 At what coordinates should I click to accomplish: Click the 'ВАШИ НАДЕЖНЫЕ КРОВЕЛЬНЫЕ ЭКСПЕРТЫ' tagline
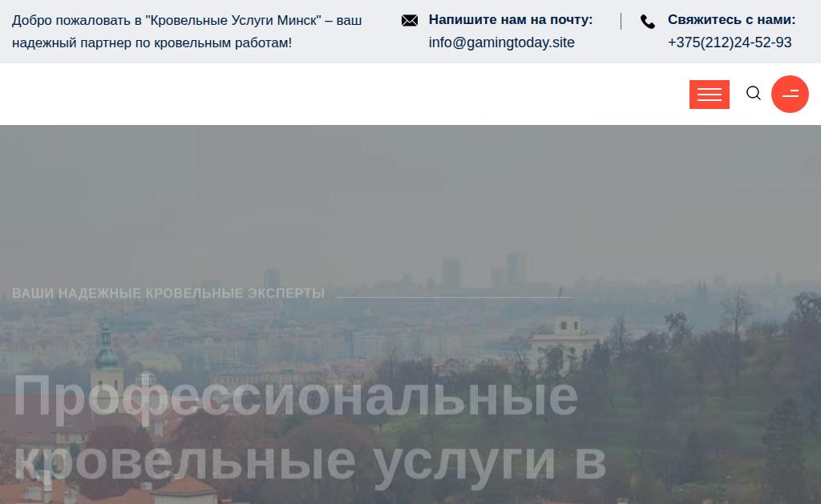[x=168, y=293]
